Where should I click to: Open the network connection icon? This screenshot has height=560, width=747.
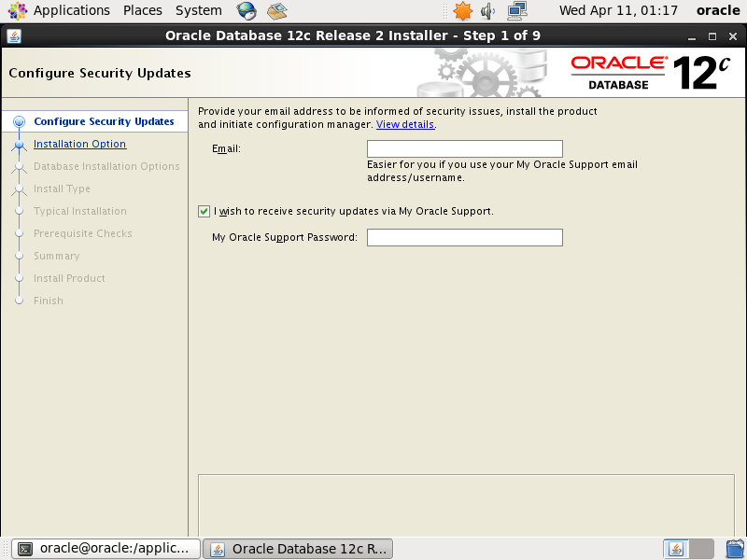coord(517,10)
